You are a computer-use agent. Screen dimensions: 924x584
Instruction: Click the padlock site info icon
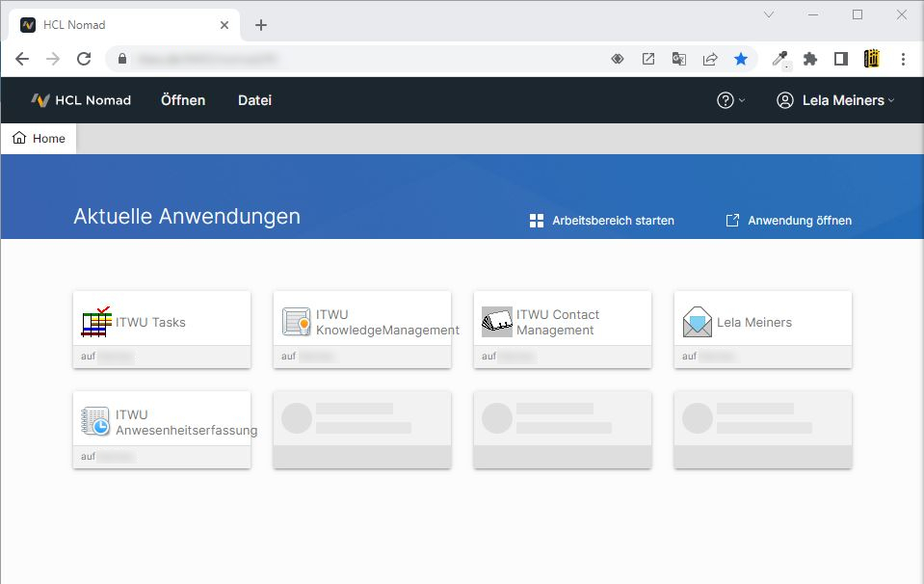(122, 59)
